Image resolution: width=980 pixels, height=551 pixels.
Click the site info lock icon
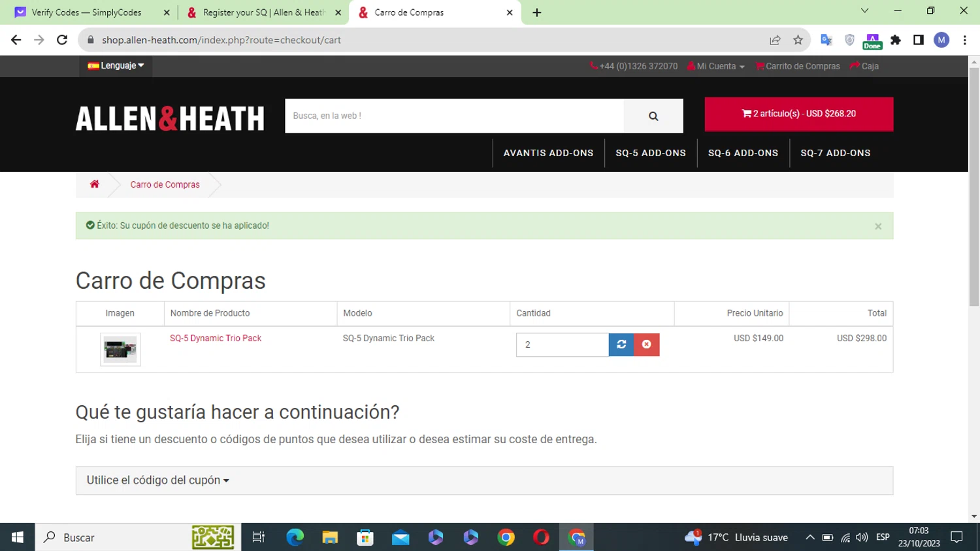coord(91,40)
